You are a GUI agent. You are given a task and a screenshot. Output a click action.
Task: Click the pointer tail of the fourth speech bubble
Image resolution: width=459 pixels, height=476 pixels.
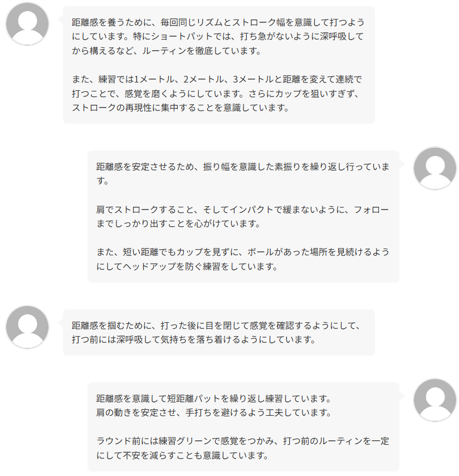[x=402, y=395]
